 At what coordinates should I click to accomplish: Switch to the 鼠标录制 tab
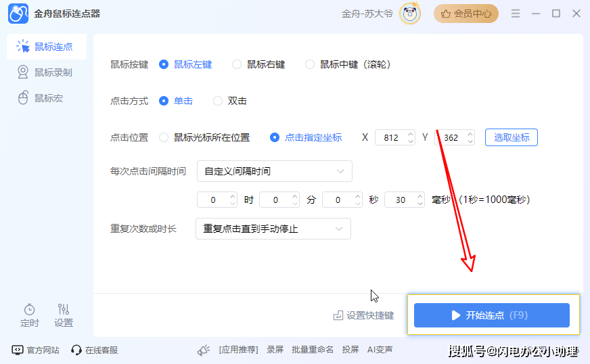(47, 72)
